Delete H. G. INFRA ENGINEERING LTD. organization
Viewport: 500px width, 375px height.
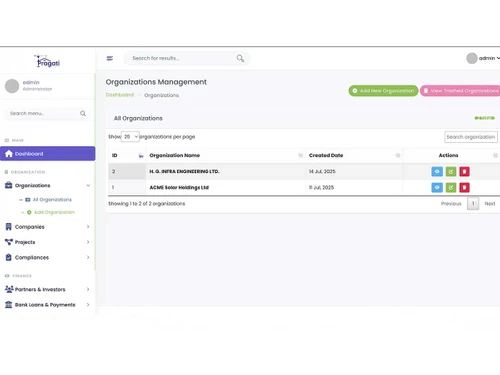(464, 171)
